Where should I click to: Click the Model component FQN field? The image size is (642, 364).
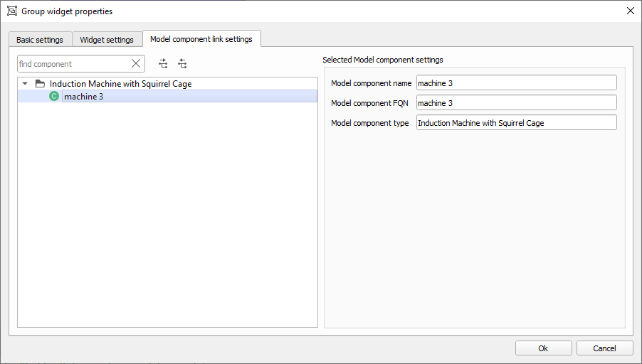point(516,103)
